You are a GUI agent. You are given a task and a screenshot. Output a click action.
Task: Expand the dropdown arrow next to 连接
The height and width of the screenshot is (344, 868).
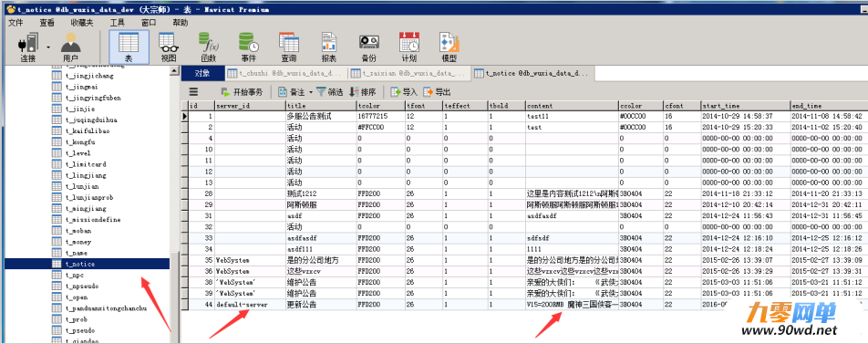click(48, 47)
